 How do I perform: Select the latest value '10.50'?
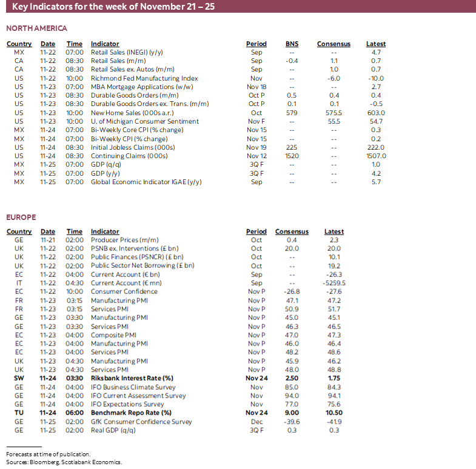(x=334, y=413)
